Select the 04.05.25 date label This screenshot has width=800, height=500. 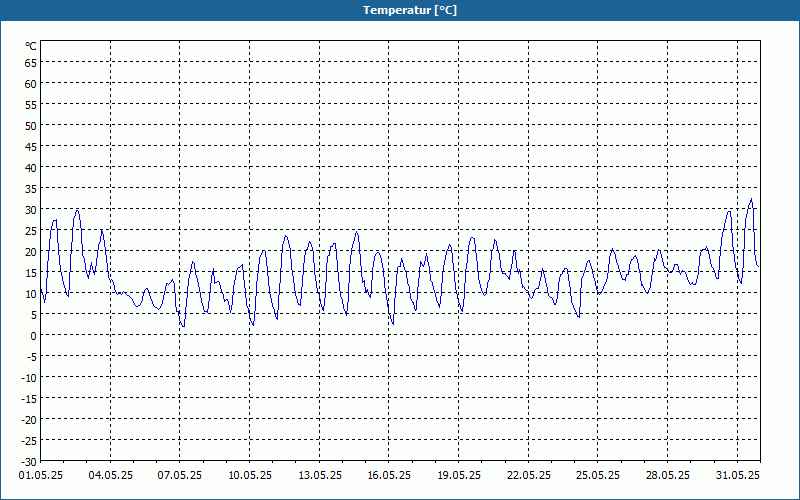pyautogui.click(x=111, y=475)
